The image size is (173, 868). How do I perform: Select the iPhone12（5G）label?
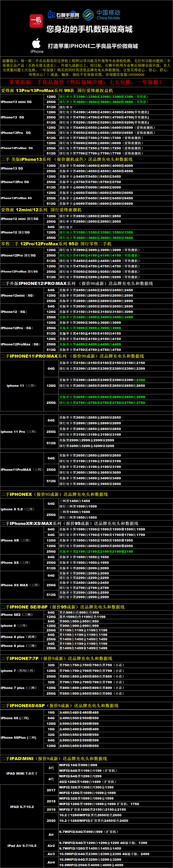coord(14,312)
